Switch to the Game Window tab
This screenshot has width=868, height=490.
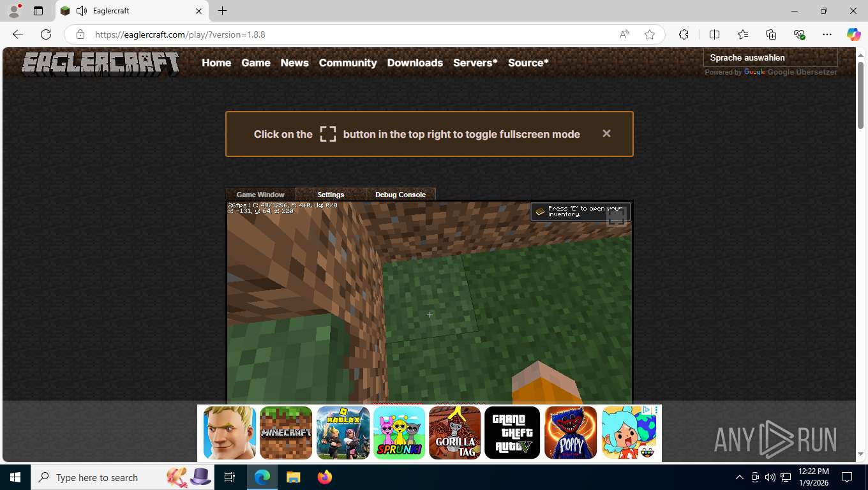(x=260, y=195)
